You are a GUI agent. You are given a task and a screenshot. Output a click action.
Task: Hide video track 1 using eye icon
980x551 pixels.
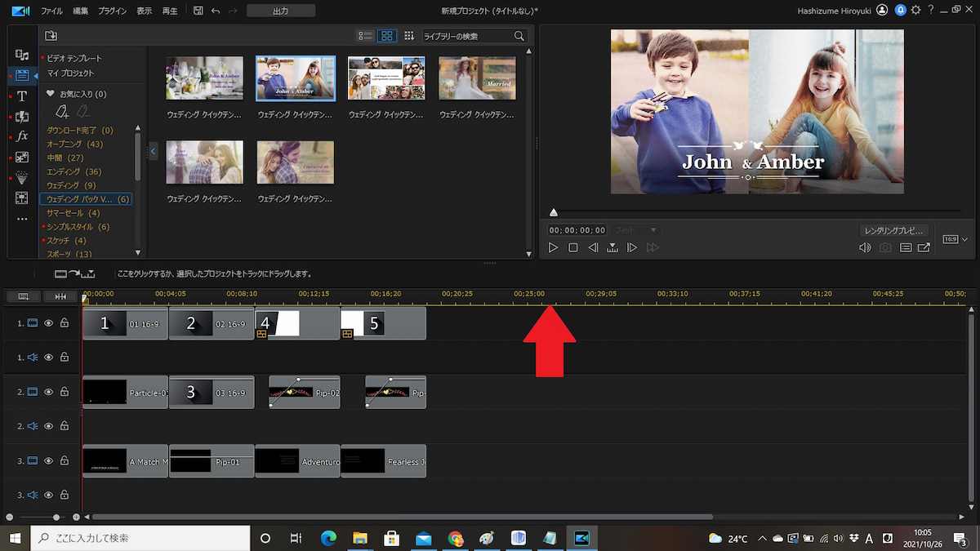click(48, 323)
